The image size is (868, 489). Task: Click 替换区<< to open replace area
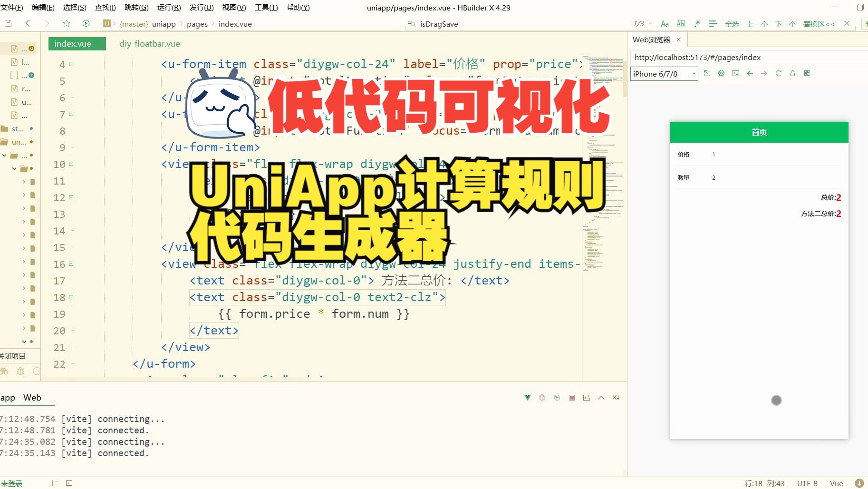pyautogui.click(x=818, y=23)
